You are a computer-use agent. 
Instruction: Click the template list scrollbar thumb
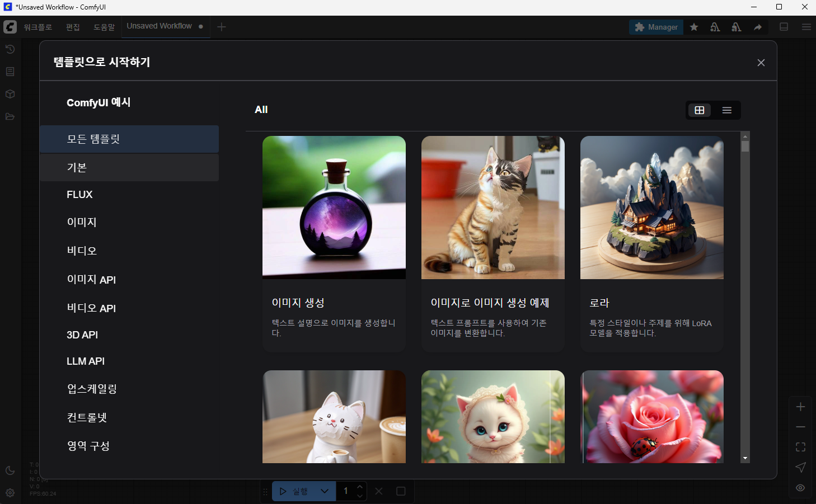[745, 147]
